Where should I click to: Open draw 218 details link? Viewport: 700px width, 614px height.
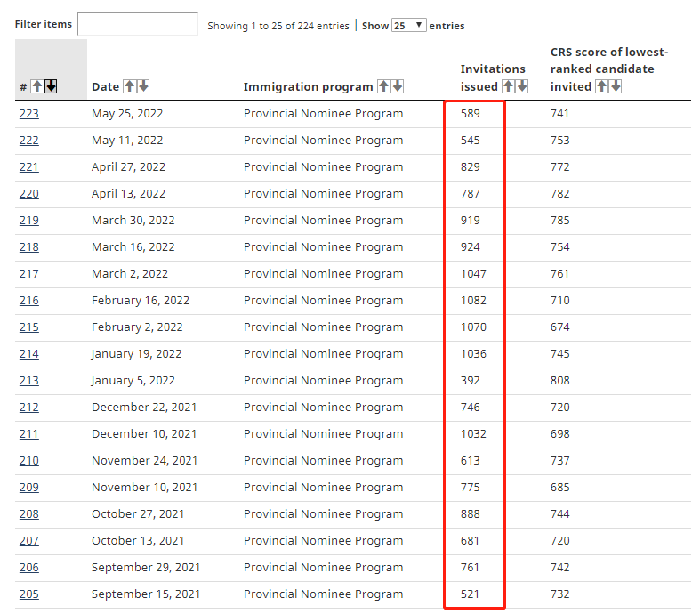29,247
